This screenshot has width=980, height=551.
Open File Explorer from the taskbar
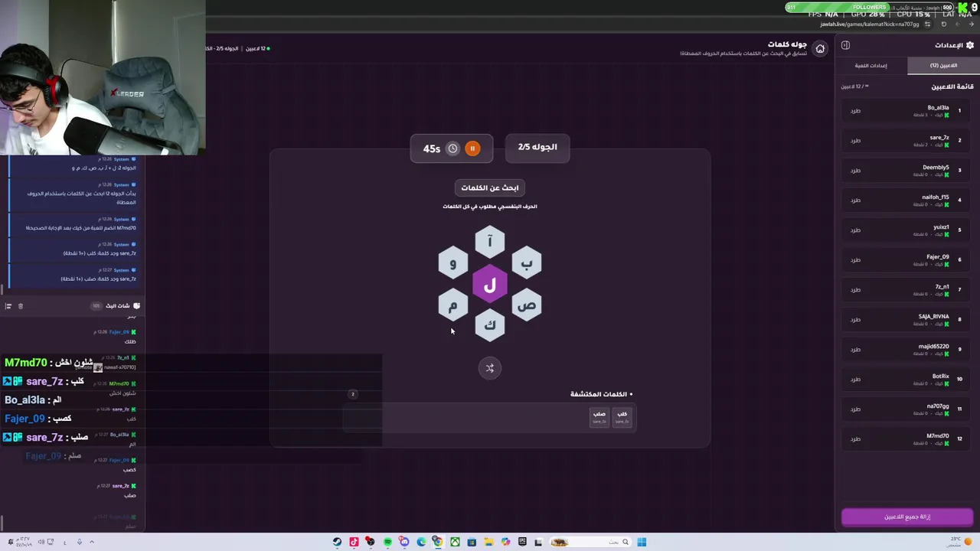[x=488, y=543]
